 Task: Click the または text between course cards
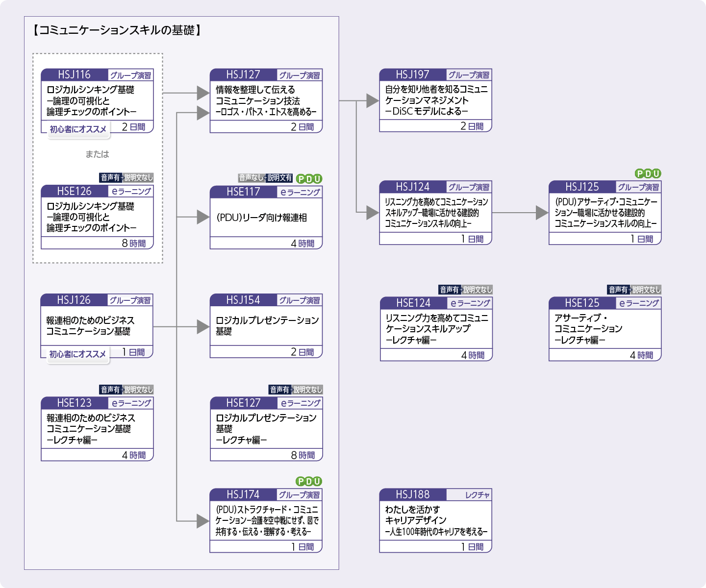(97, 154)
